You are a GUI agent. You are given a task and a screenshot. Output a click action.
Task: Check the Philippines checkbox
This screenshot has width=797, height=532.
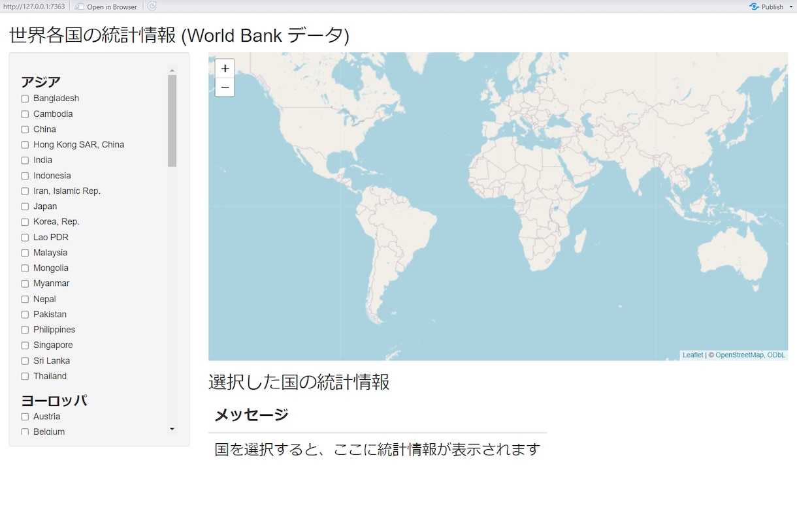pos(25,330)
